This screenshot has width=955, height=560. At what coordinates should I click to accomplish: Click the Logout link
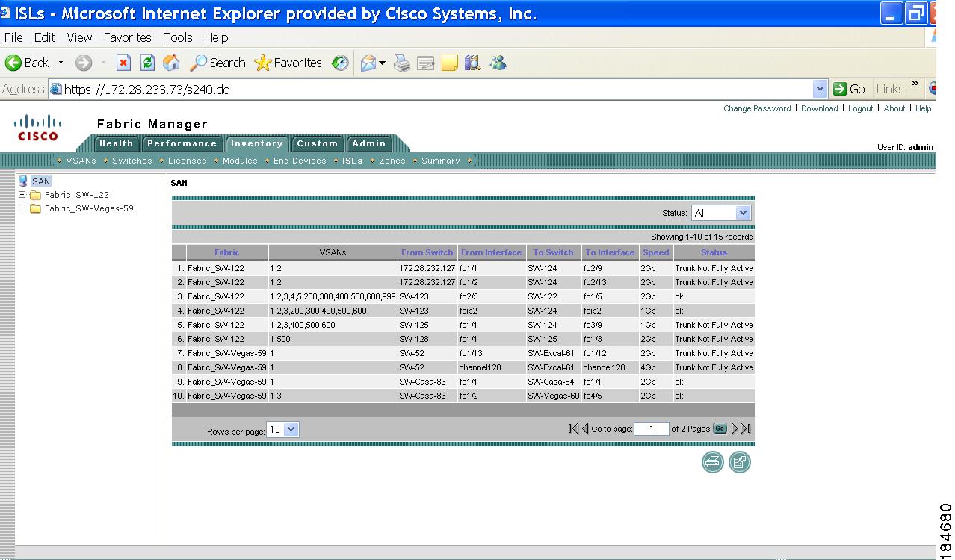pos(860,108)
